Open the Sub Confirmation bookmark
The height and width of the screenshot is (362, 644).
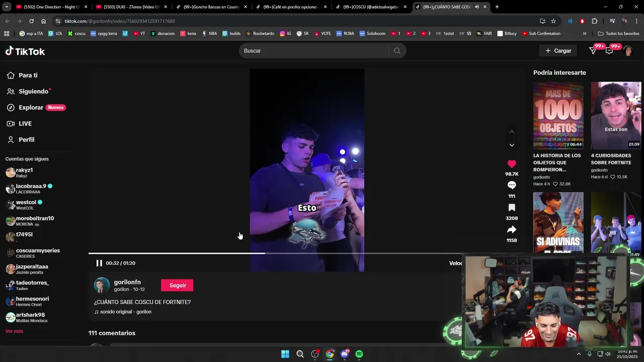[x=541, y=34]
